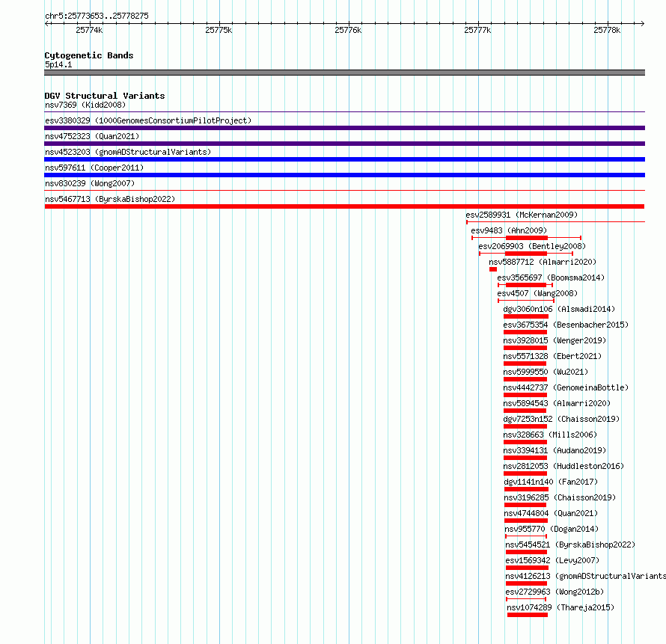Click the 25774k ruler tick label
The height and width of the screenshot is (644, 666).
(89, 30)
